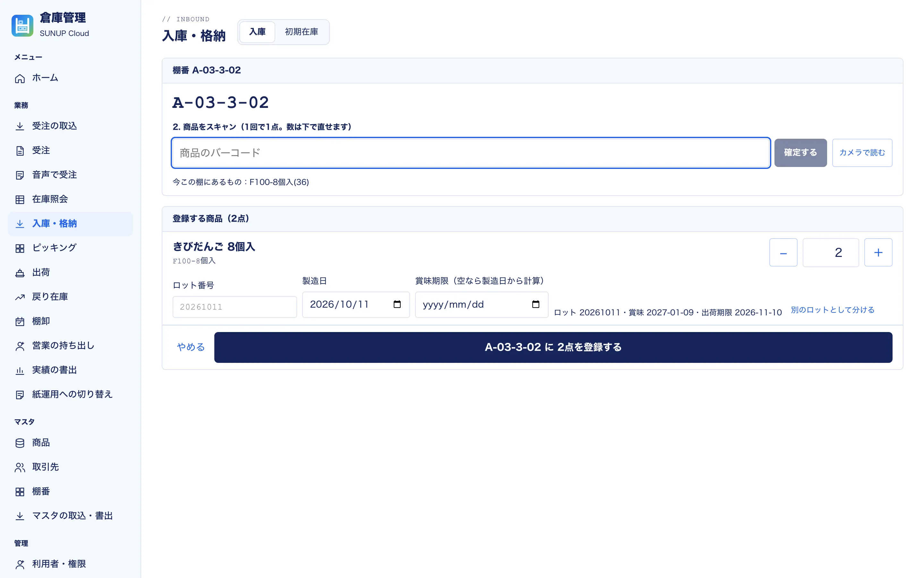
Task: Decrease quantity with the minus button
Action: [783, 252]
